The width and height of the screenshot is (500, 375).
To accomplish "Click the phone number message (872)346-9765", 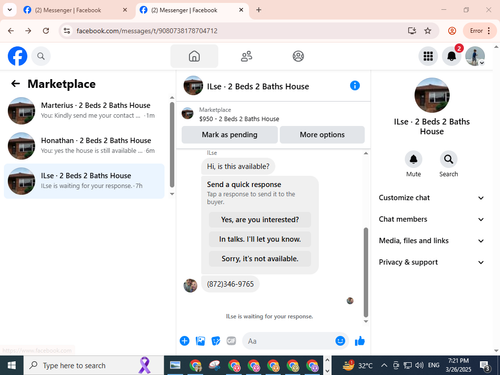I will (x=230, y=284).
